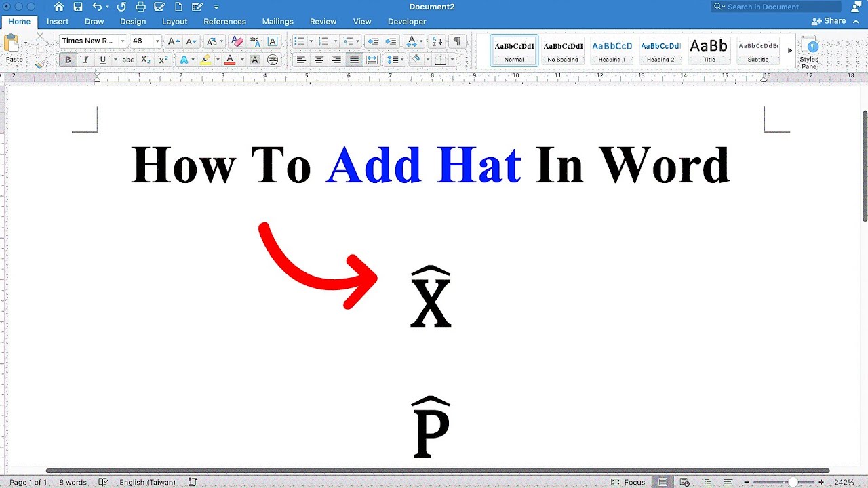Image resolution: width=868 pixels, height=488 pixels.
Task: Open the Developer tab
Action: pos(407,22)
